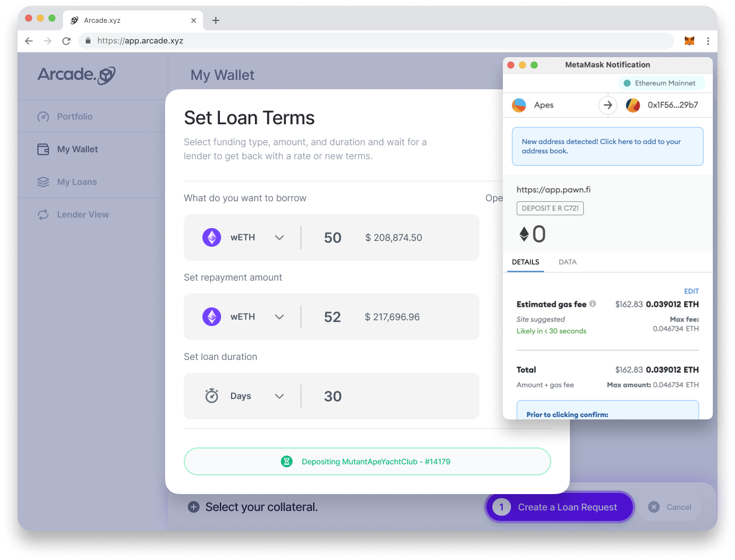The height and width of the screenshot is (560, 735).
Task: Switch to the DATA tab in MetaMask
Action: click(x=568, y=262)
